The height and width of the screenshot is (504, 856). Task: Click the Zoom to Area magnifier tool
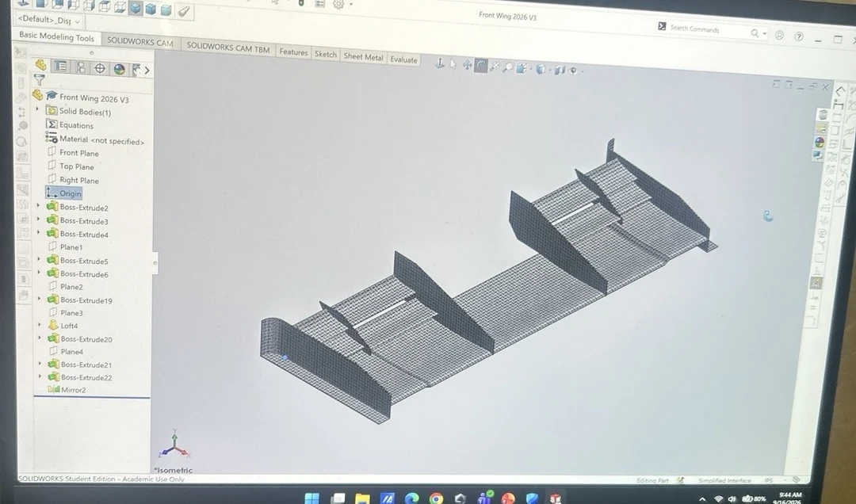pos(508,67)
